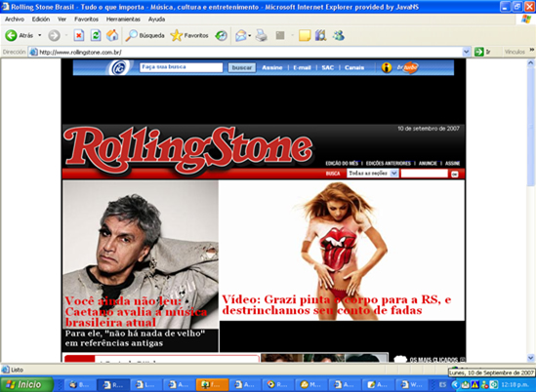536x392 pixels.
Task: Open the EDIÇÃO DO MÊS link
Action: pyautogui.click(x=342, y=164)
